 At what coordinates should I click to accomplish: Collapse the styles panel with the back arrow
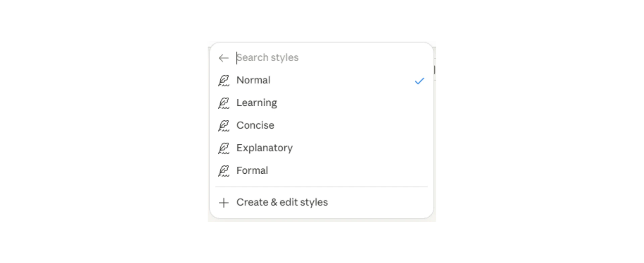224,58
